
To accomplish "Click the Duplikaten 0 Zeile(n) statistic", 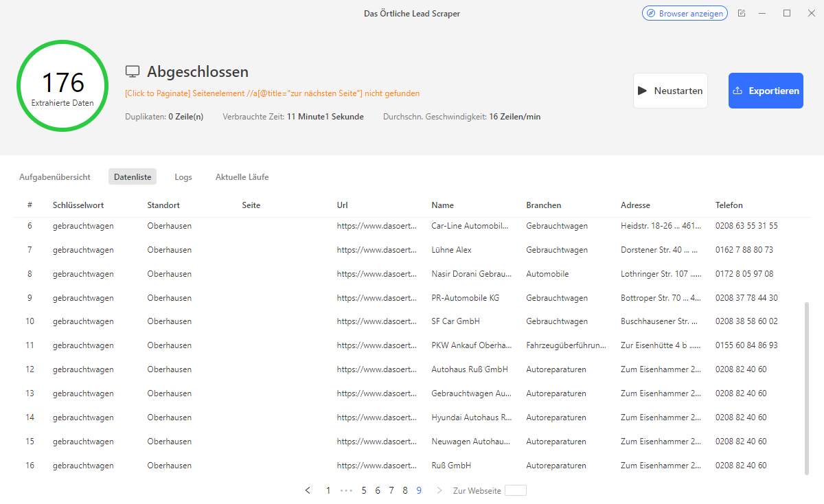I will click(164, 117).
